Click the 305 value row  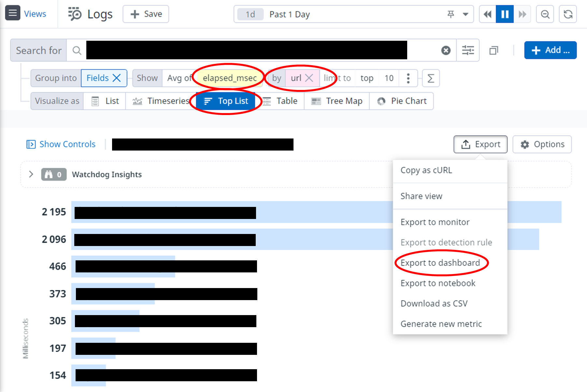[x=105, y=321]
